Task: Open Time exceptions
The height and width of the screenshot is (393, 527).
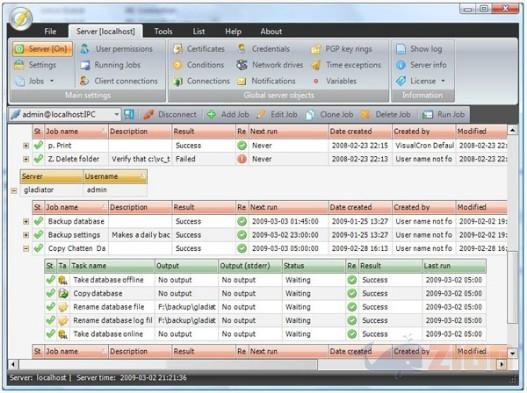Action: (x=346, y=65)
